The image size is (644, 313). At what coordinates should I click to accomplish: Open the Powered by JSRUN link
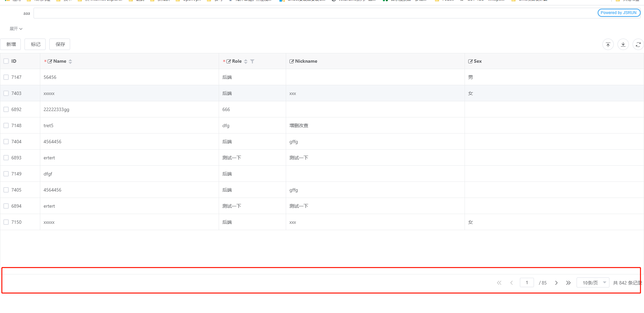pos(619,12)
